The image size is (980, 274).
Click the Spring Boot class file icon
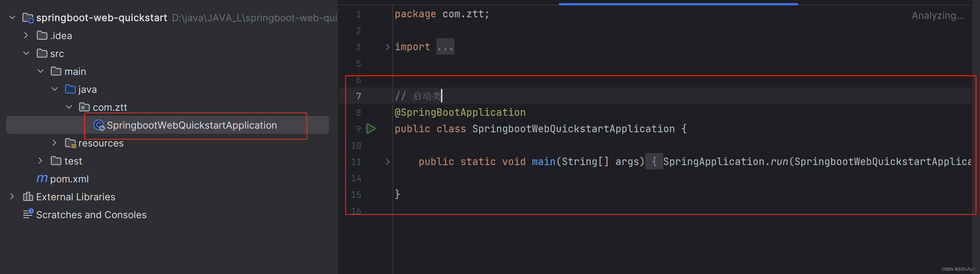pos(99,125)
